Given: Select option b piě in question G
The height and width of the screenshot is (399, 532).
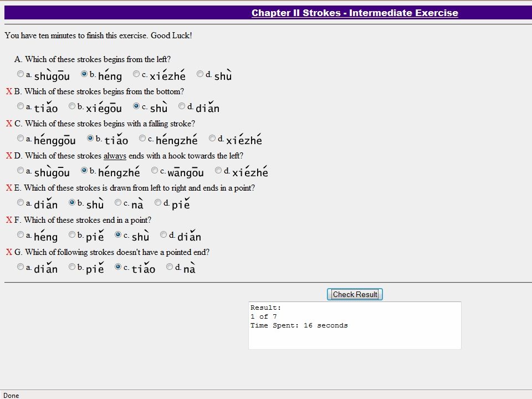Looking at the screenshot, I should click(x=72, y=267).
